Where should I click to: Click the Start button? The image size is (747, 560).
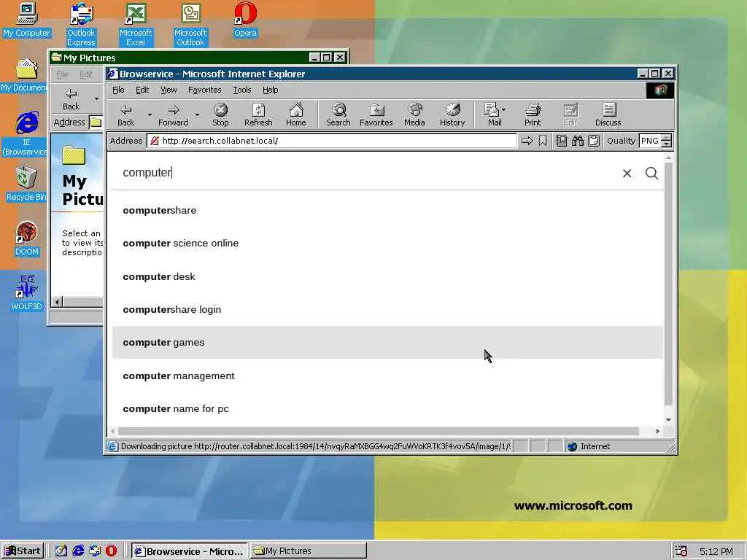coord(23,551)
